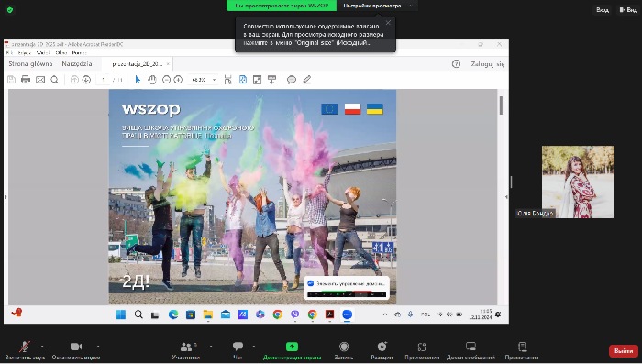
Task: Open Plik menu in Acrobat Reader
Action: (9, 53)
